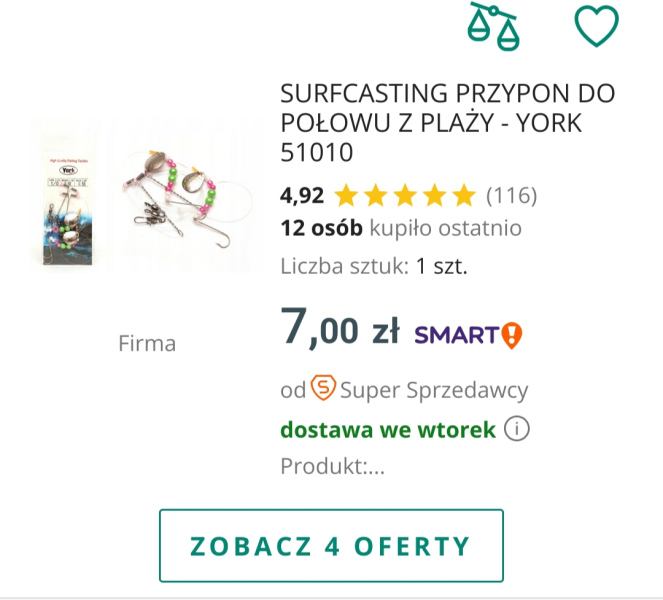The image size is (663, 600).
Task: Expand the truncated Produkt:... line
Action: (332, 465)
